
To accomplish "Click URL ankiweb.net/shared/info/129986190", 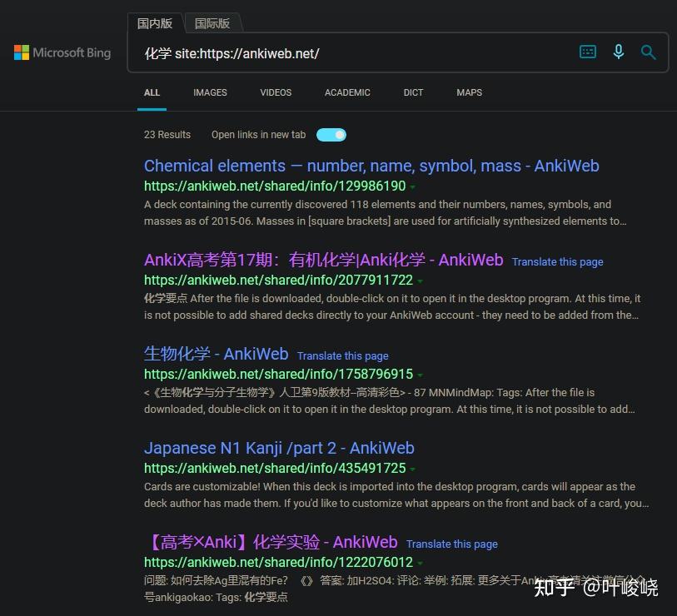I will click(275, 186).
